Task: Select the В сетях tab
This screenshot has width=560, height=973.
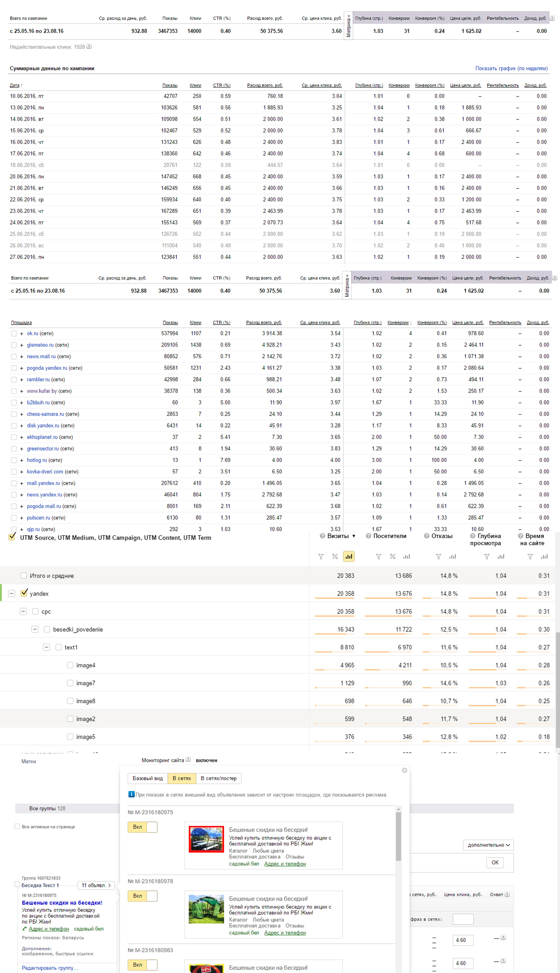Action: (182, 778)
